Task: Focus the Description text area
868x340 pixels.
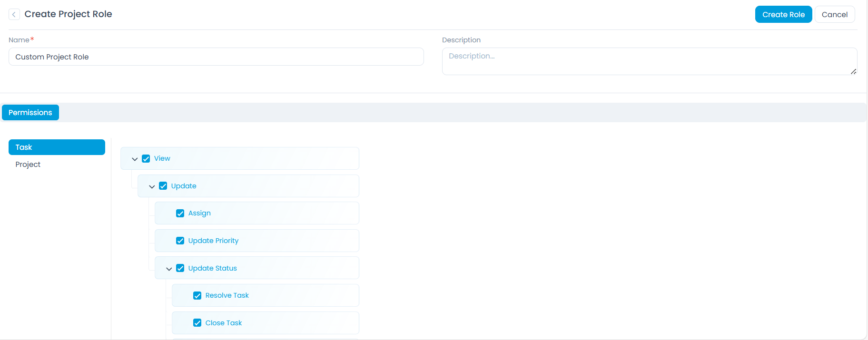Action: click(649, 61)
